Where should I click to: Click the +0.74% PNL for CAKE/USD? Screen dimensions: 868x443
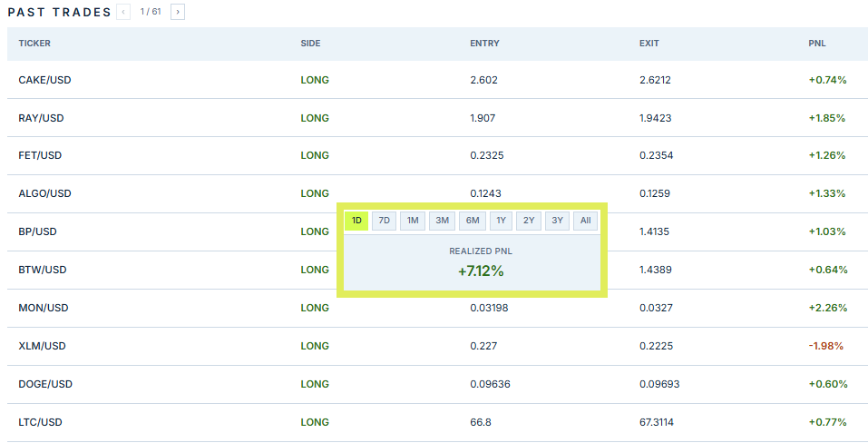827,80
